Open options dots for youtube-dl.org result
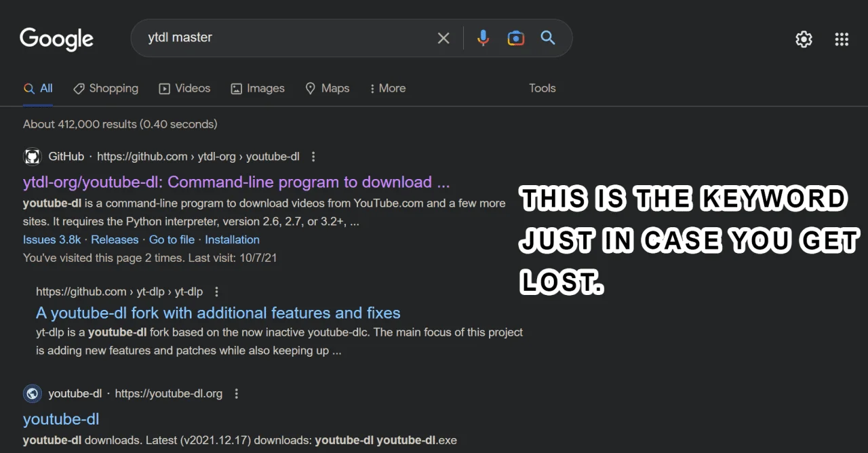Viewport: 868px width, 453px height. 237,393
